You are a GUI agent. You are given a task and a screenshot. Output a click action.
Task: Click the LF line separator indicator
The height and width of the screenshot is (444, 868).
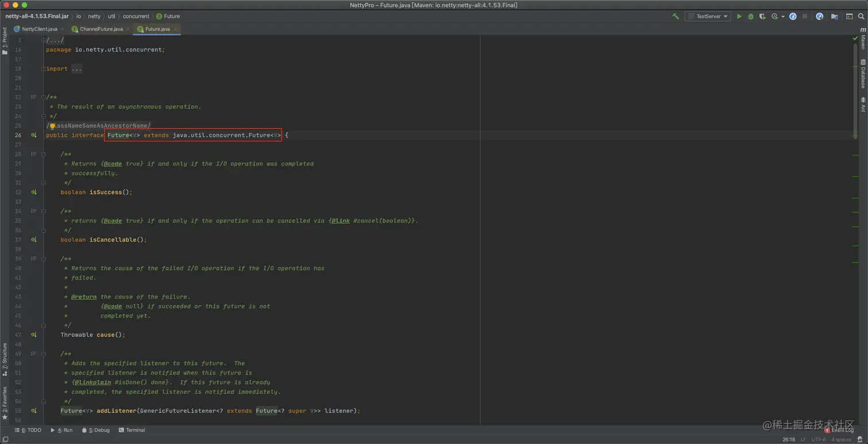pos(803,439)
